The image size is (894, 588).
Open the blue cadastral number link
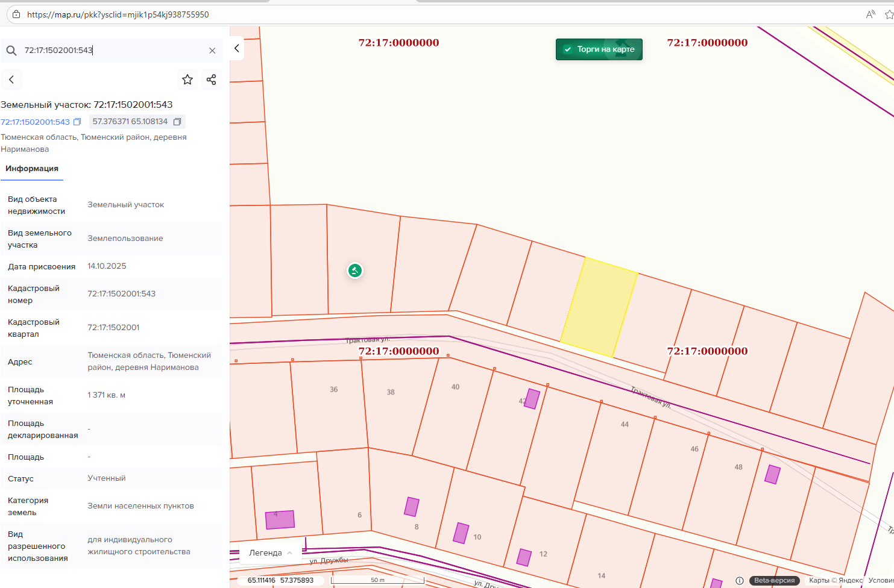35,122
